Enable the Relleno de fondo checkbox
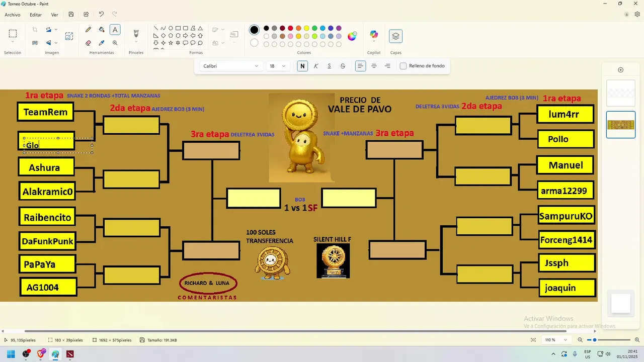Screen dimensions: 644x362 (403, 66)
